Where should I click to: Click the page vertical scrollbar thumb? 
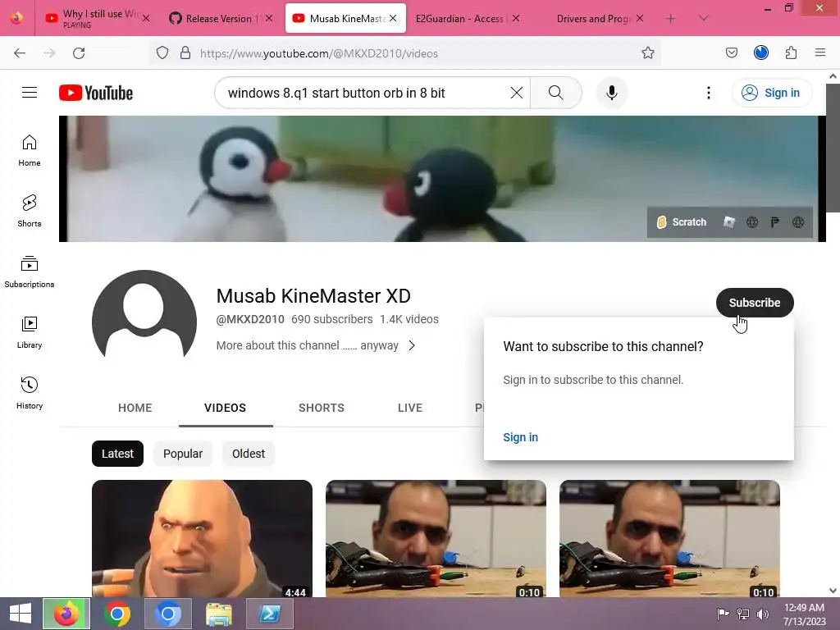(833, 148)
